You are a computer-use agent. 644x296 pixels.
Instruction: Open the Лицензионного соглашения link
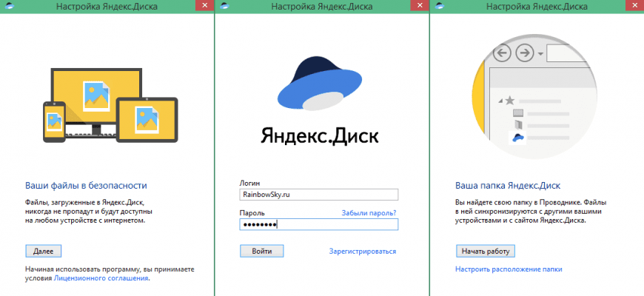tap(101, 278)
